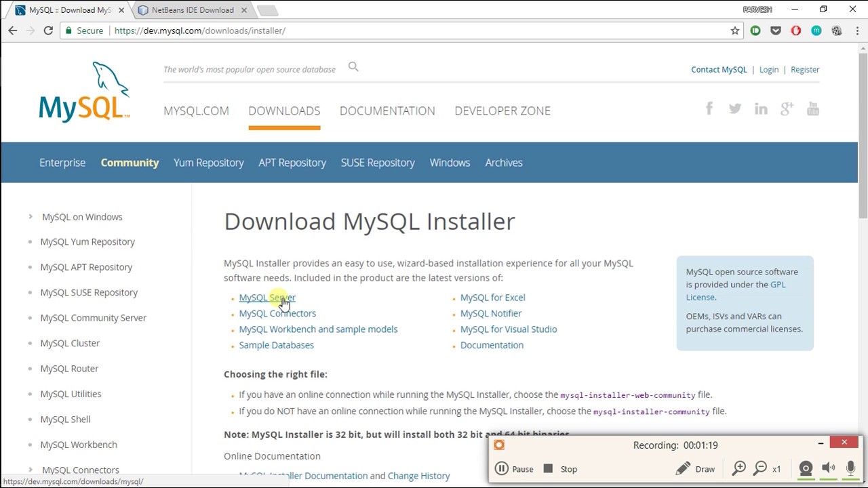Open Contact MySQL link
Viewport: 868px width, 488px height.
(719, 70)
